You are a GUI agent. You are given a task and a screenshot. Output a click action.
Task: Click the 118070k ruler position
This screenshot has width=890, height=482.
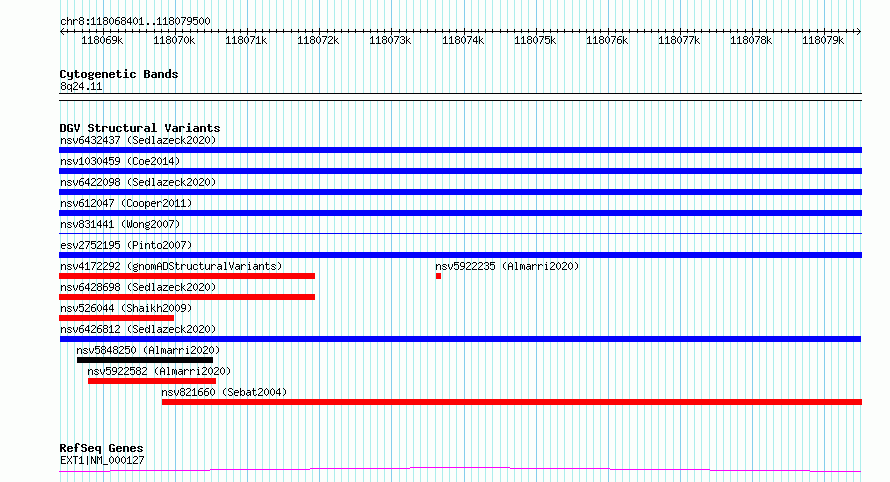pos(174,40)
